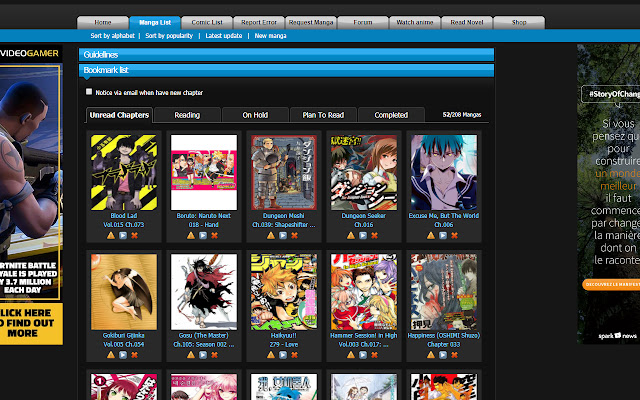640x400 pixels.
Task: Remove Dungeon Seeker with the X icon
Action: [x=374, y=236]
